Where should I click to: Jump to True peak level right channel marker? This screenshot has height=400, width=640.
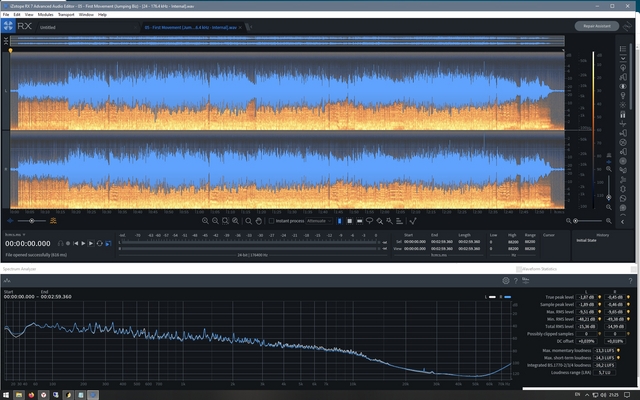point(627,297)
